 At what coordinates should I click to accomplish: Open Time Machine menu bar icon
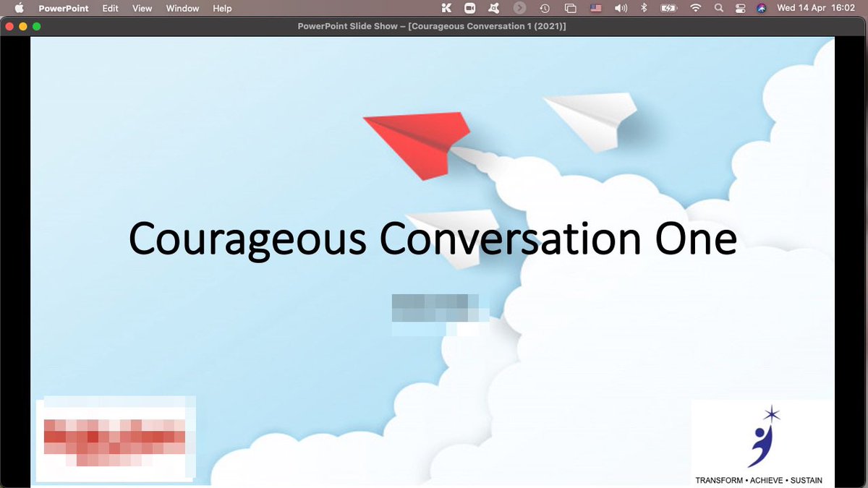(x=544, y=8)
